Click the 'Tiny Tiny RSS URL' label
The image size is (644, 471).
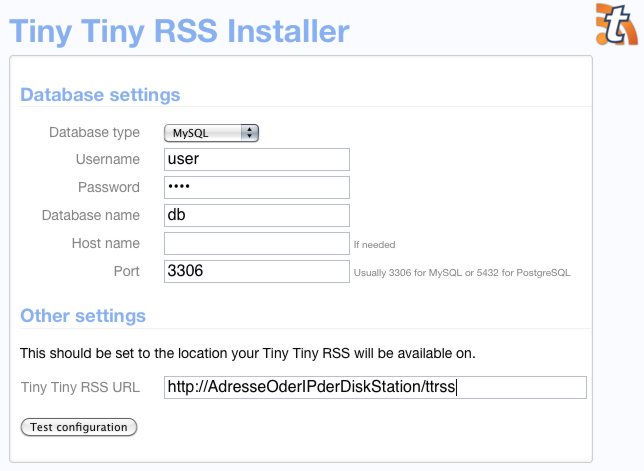click(81, 388)
